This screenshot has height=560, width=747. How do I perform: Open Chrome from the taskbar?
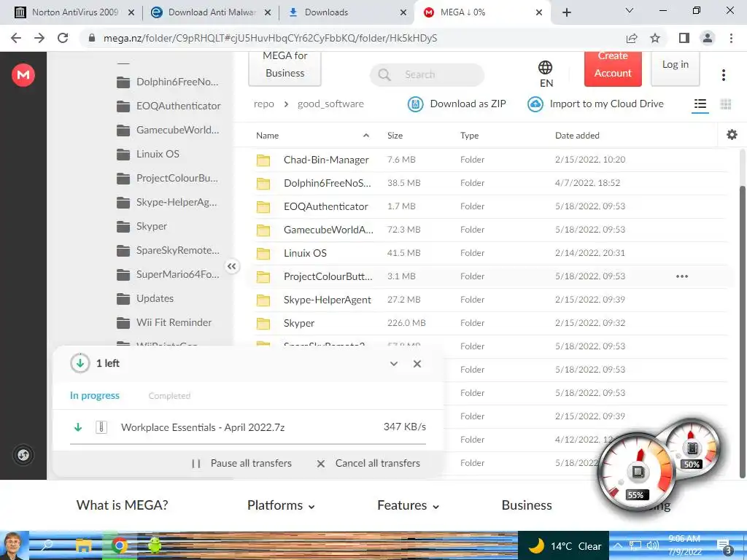pos(120,545)
